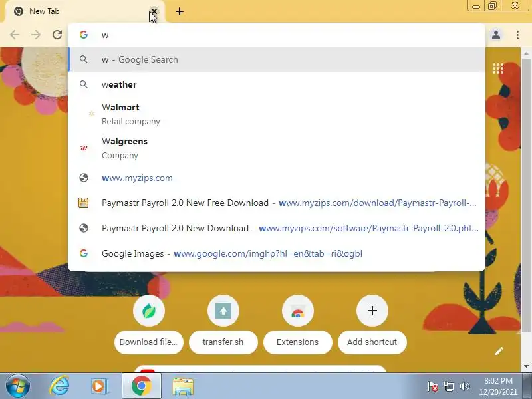Open the Google apps grid
This screenshot has width=532, height=399.
[498, 68]
